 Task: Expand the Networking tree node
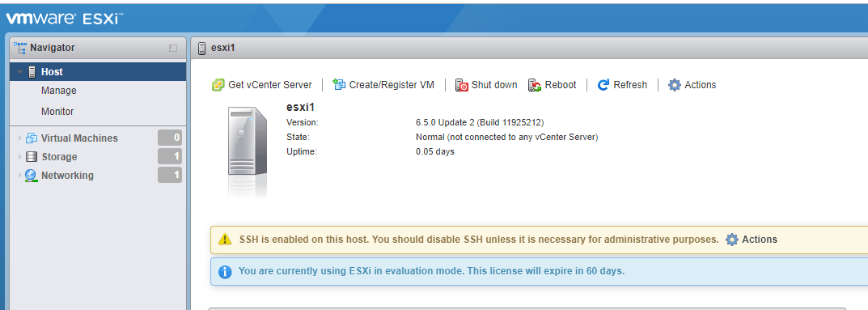pyautogui.click(x=20, y=176)
